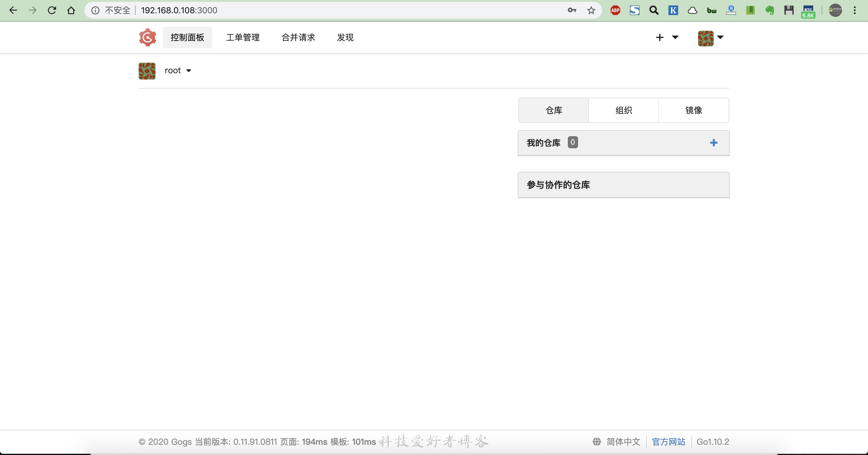Open the BTC 6.8K price extension
Screen dimensions: 868x455
(808, 11)
